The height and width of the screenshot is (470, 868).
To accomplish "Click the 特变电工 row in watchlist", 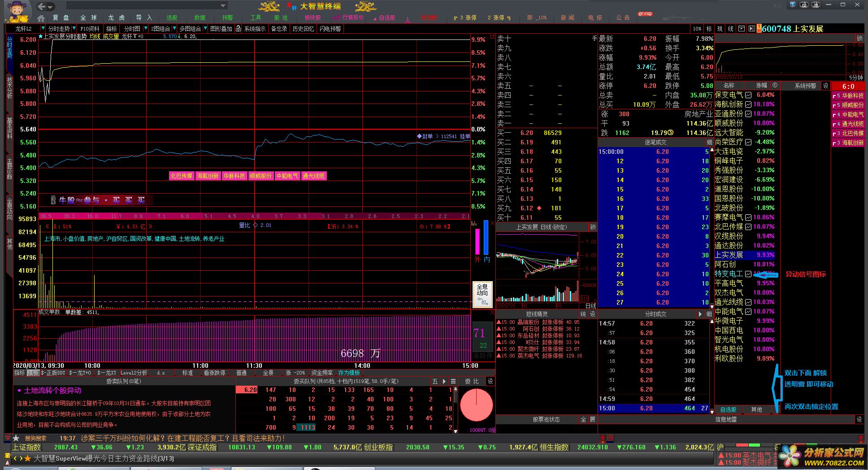I will coord(744,274).
